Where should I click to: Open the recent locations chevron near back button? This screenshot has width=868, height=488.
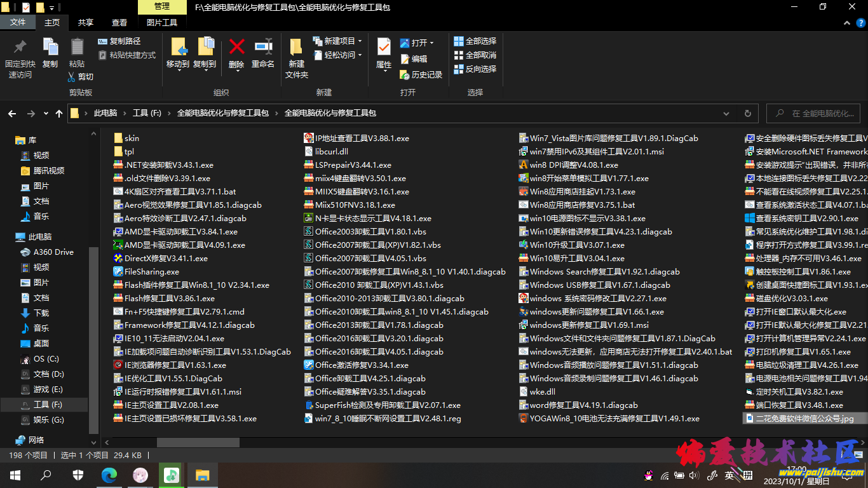point(45,112)
